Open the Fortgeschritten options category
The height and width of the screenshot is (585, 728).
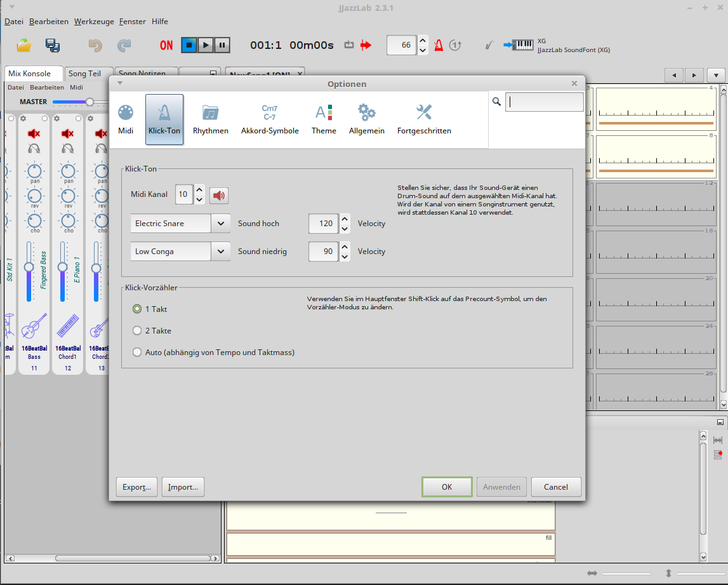(424, 119)
